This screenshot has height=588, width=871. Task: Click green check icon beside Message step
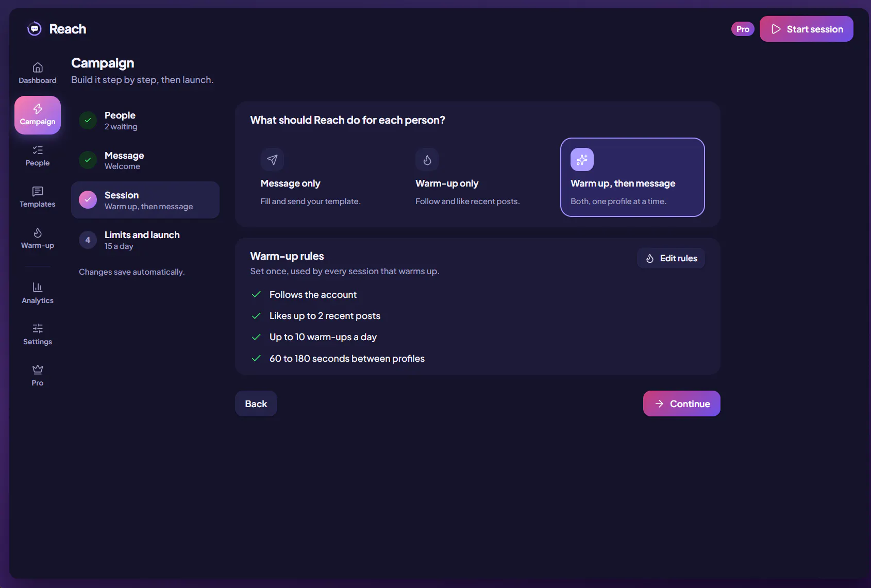[x=88, y=160]
